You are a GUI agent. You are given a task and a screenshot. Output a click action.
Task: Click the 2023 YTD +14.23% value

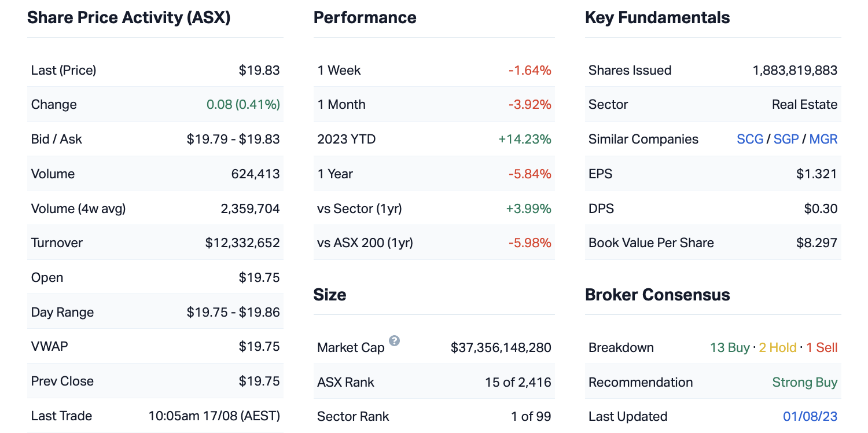524,139
